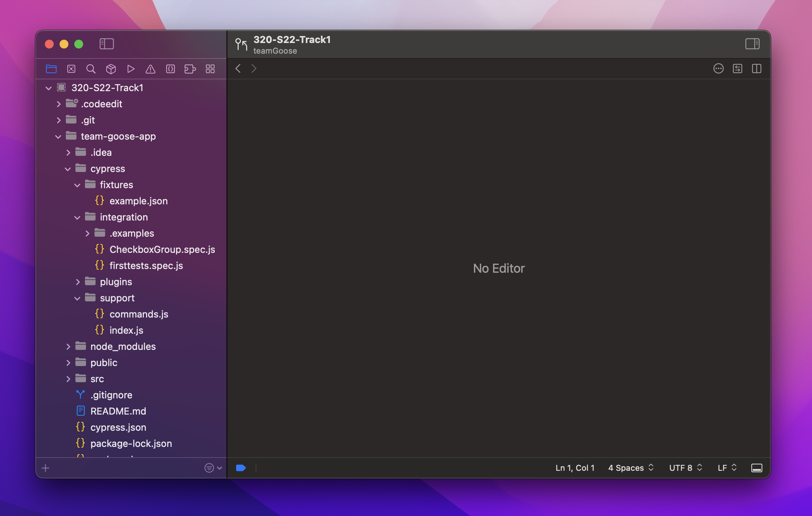This screenshot has height=516, width=812.
Task: Toggle the leading sidebar visibility
Action: [x=107, y=44]
